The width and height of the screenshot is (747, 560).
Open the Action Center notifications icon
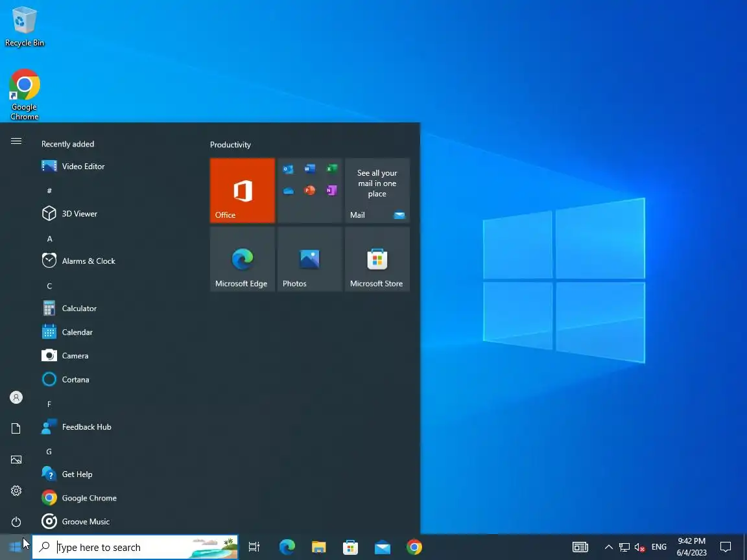click(x=726, y=547)
